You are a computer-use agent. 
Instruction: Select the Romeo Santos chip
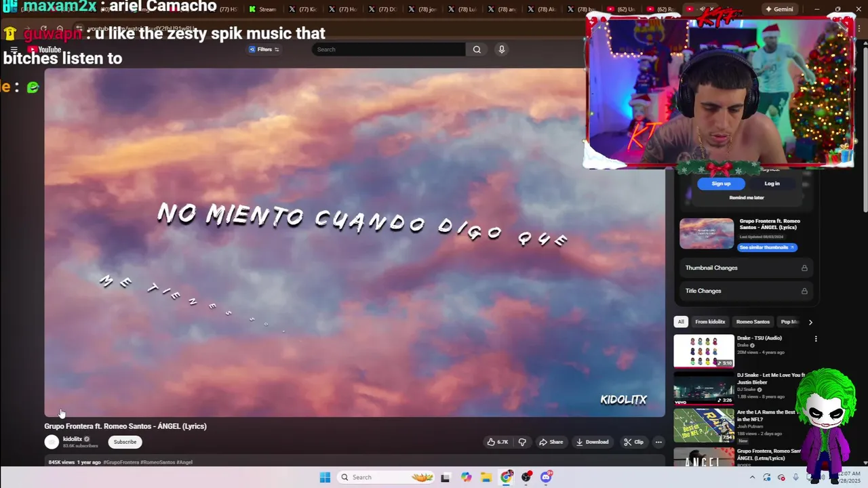[x=753, y=322]
